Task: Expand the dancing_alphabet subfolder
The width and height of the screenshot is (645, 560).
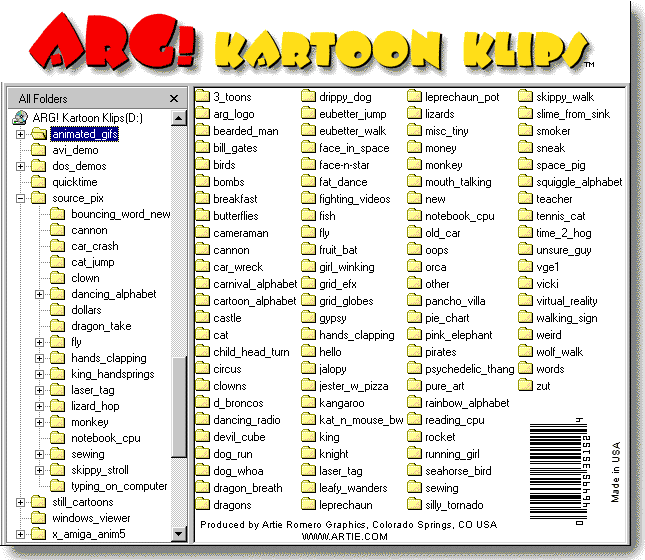Action: click(39, 294)
